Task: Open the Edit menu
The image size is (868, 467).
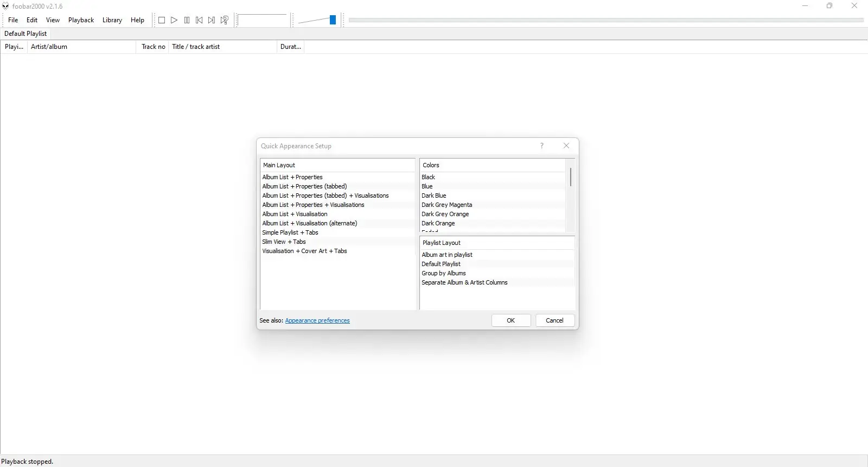Action: click(32, 20)
